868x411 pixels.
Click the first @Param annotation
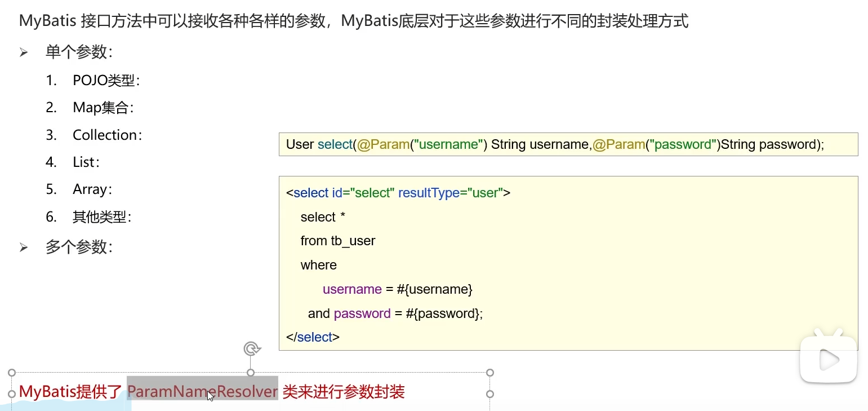[382, 144]
